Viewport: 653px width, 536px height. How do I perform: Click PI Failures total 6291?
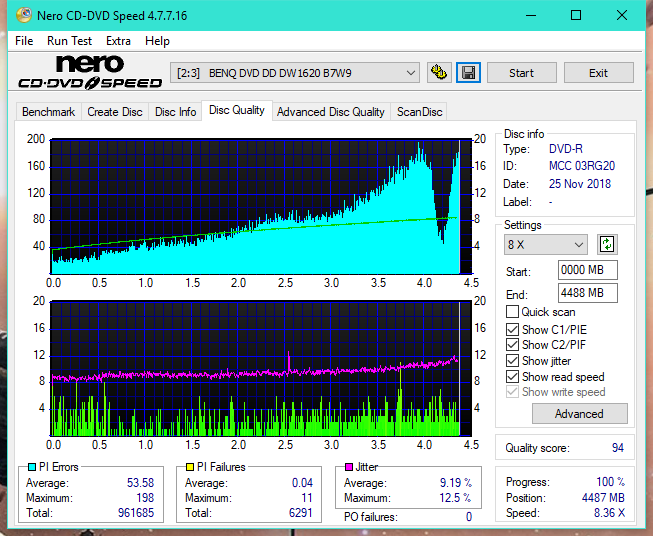point(301,512)
